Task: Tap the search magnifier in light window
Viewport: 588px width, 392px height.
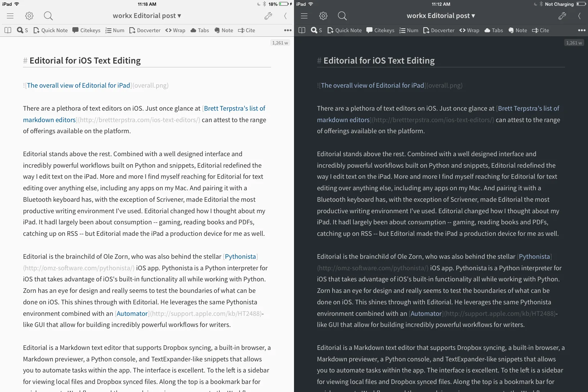Action: click(48, 16)
